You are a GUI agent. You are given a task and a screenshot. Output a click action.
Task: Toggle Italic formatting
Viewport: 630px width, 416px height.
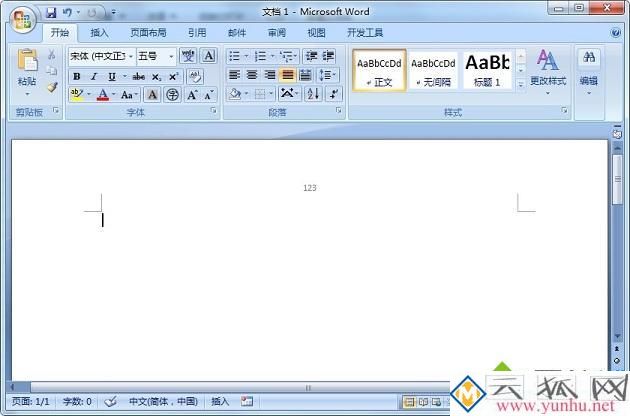[x=94, y=76]
